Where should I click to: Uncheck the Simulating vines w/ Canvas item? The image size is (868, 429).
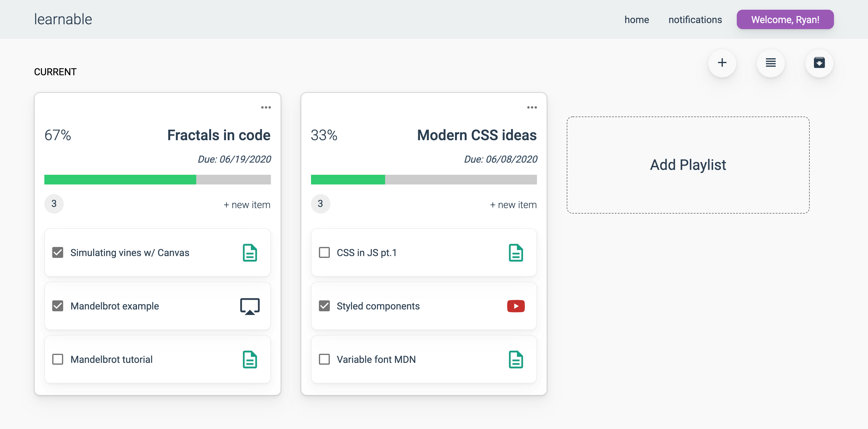click(58, 252)
